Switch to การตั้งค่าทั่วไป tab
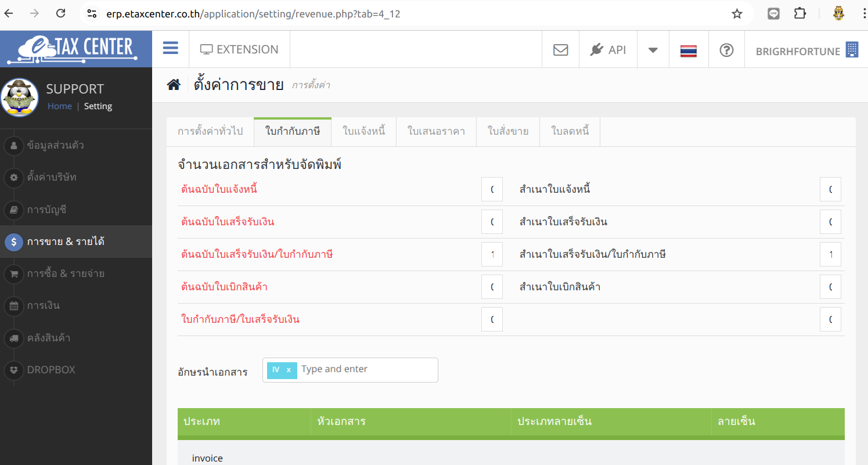868x465 pixels. tap(210, 132)
